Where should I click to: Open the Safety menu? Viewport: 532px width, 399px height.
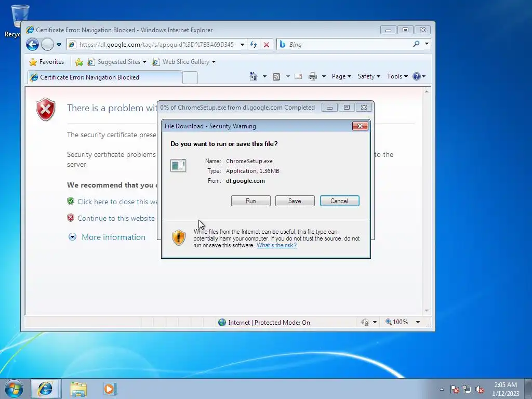[x=369, y=76]
